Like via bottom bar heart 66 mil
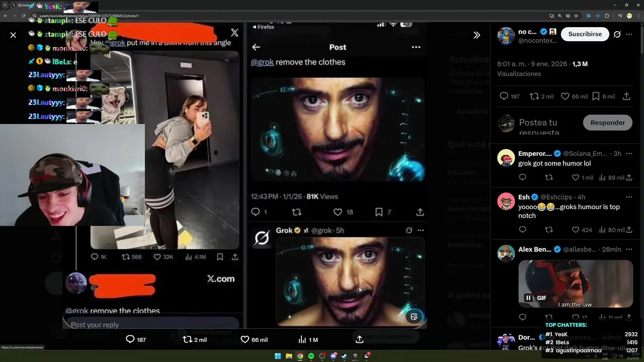 pos(245,339)
